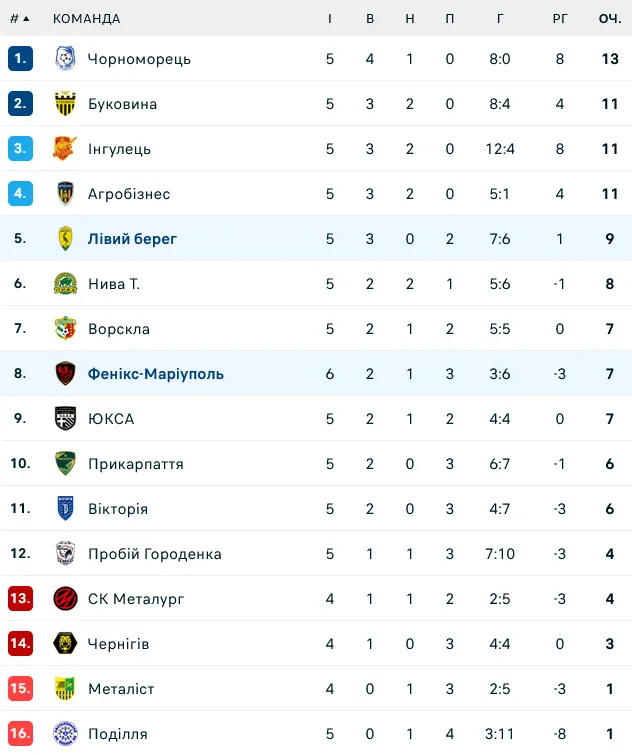This screenshot has height=755, width=632.
Task: Select the ЮКСА shield logo
Action: tap(65, 418)
